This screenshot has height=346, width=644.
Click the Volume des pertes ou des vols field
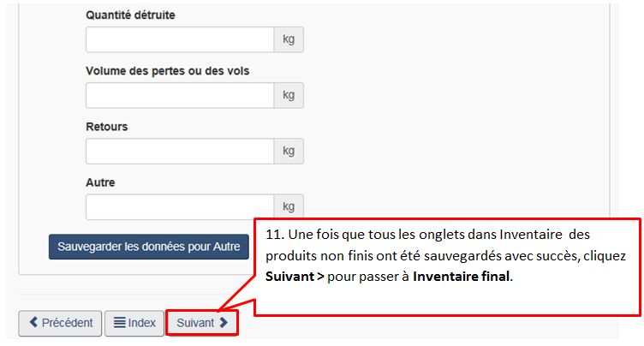(x=179, y=95)
